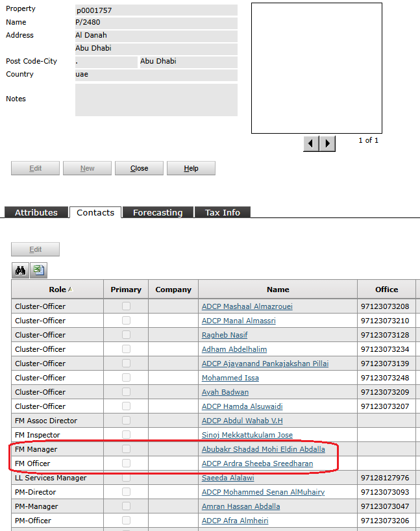Click the Help button
The width and height of the screenshot is (420, 531).
pyautogui.click(x=191, y=168)
